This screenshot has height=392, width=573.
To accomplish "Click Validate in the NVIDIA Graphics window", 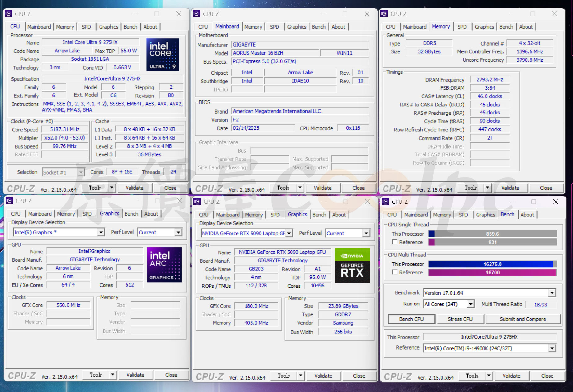I will [323, 376].
